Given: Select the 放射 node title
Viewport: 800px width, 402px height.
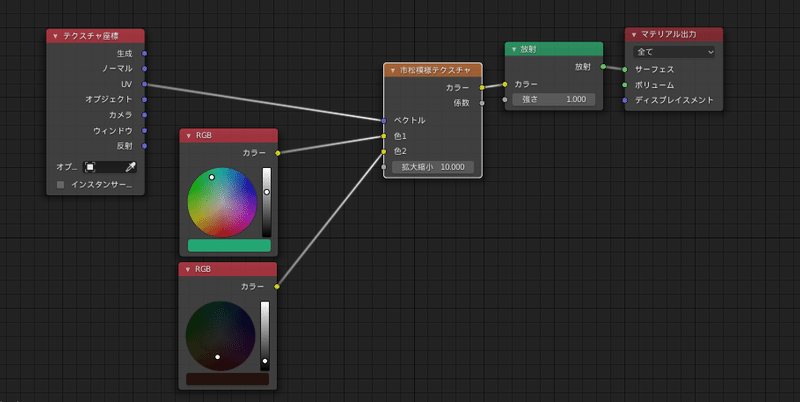Looking at the screenshot, I should (x=528, y=49).
